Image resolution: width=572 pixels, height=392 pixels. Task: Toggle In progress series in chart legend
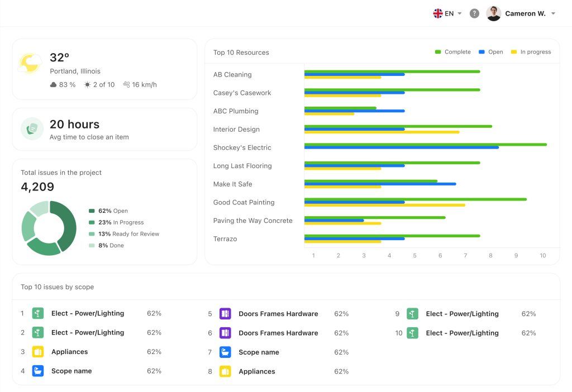point(531,52)
